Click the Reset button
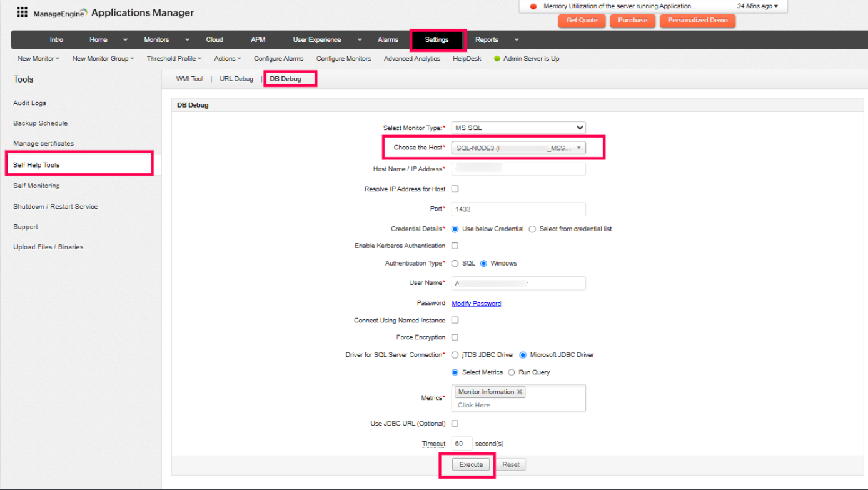This screenshot has height=490, width=868. tap(511, 465)
